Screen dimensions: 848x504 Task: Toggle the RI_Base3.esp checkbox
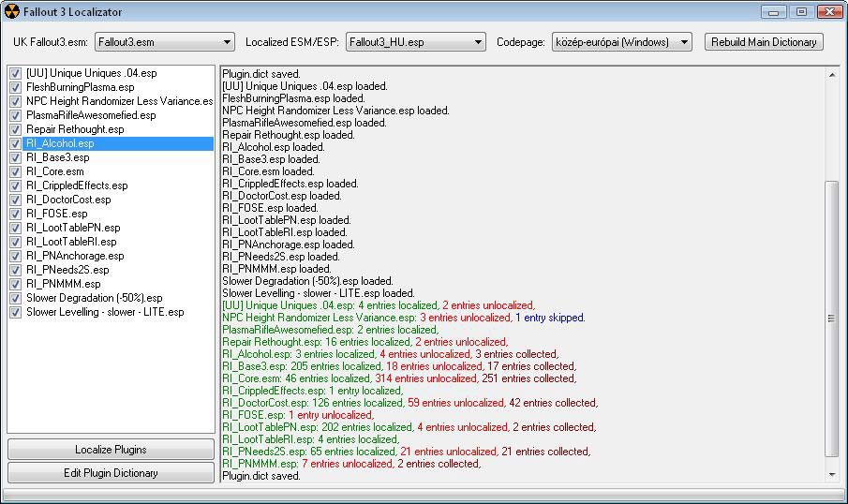tap(16, 157)
